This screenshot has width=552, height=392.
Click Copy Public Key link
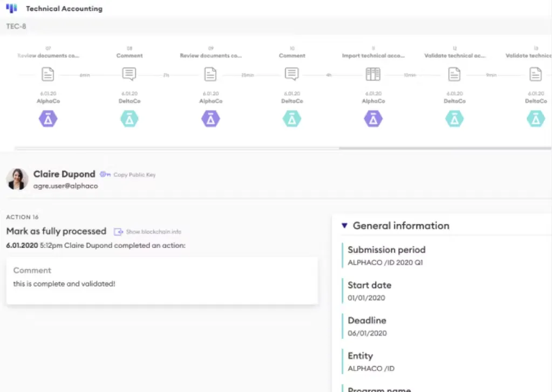pyautogui.click(x=134, y=175)
